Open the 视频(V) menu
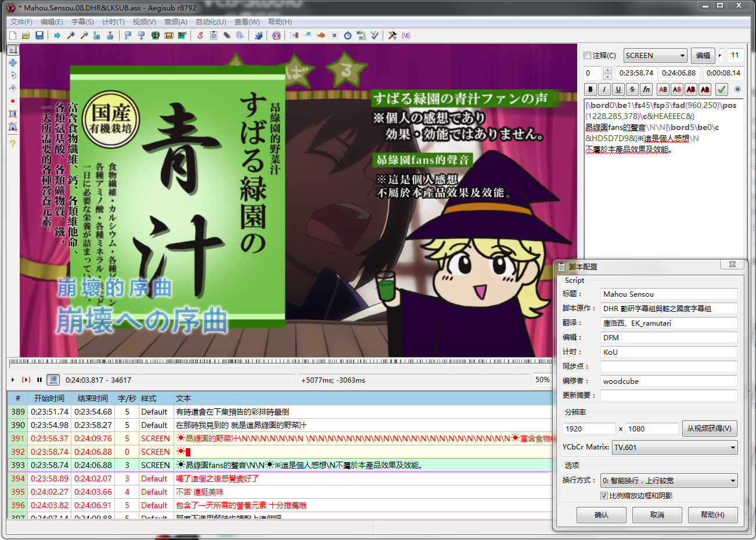The height and width of the screenshot is (540, 756). [x=144, y=22]
